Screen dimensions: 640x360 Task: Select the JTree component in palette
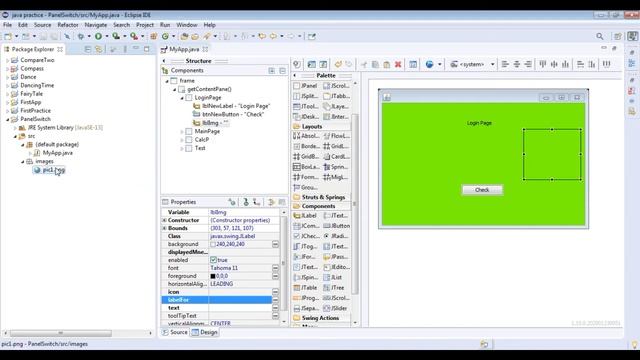335,288
